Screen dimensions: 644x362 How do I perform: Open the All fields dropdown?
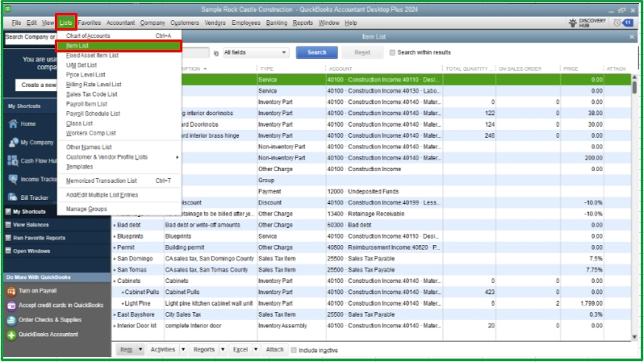pyautogui.click(x=255, y=52)
